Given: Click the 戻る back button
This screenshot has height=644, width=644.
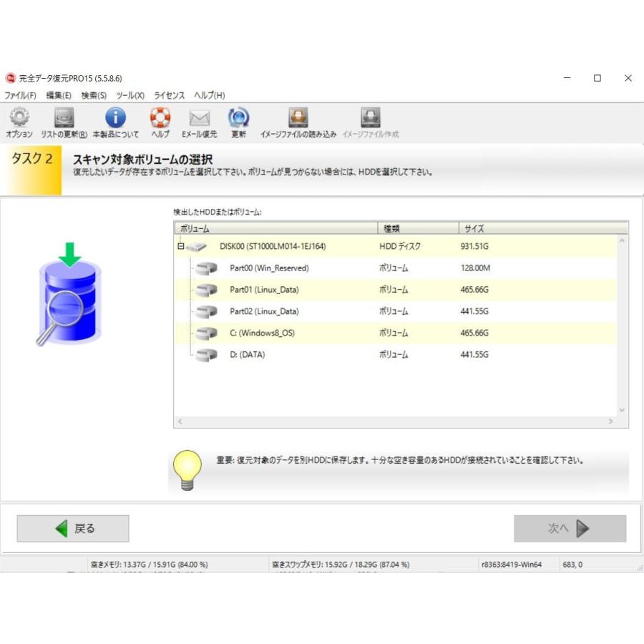Looking at the screenshot, I should point(73,528).
